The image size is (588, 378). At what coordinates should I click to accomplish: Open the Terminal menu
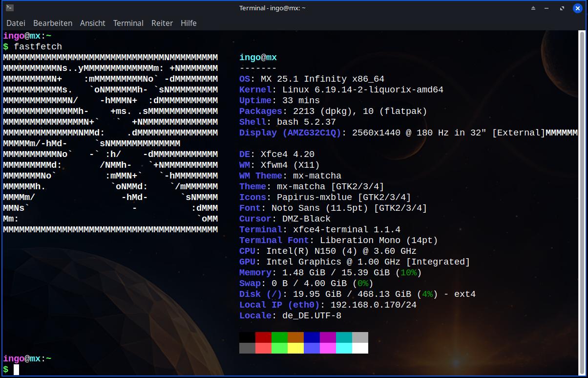pos(128,23)
